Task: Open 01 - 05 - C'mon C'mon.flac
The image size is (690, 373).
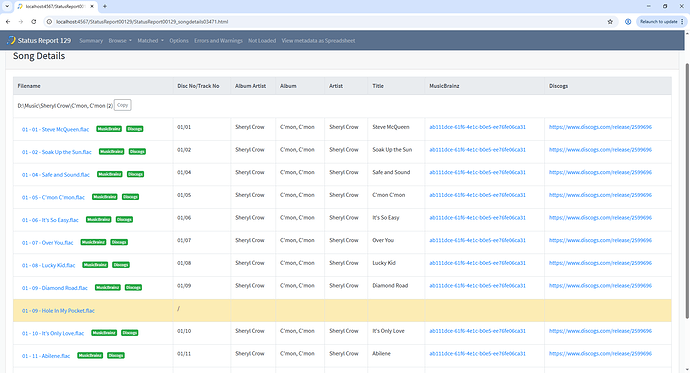Action: click(53, 197)
